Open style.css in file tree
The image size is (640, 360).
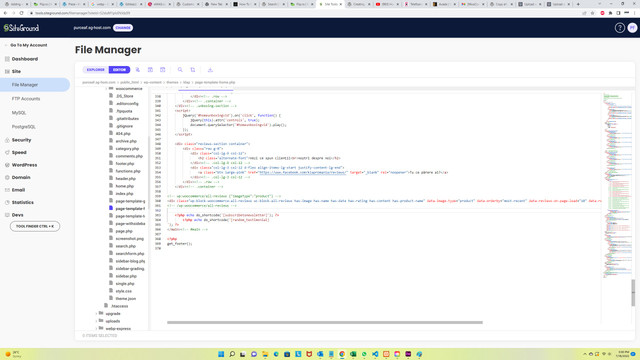123,291
